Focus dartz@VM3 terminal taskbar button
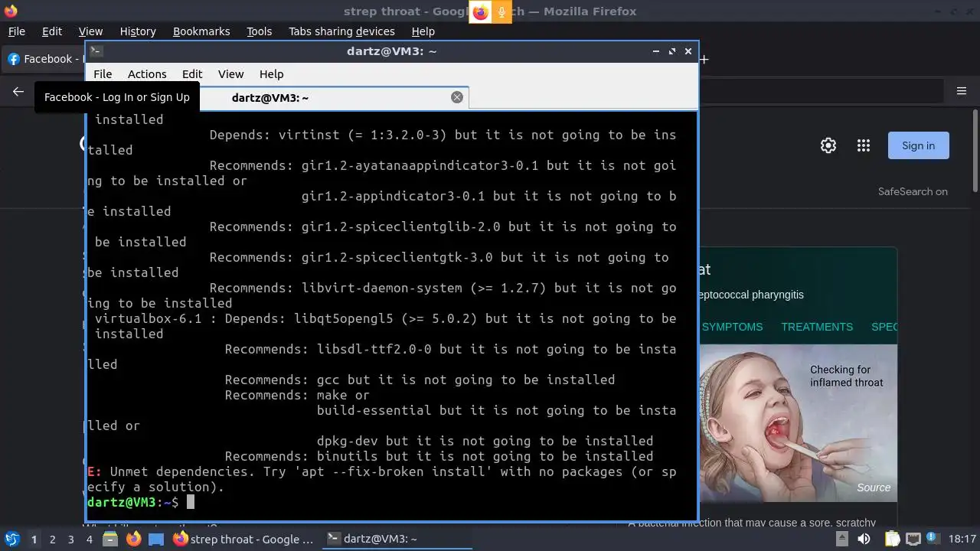The height and width of the screenshot is (551, 980). 397,539
